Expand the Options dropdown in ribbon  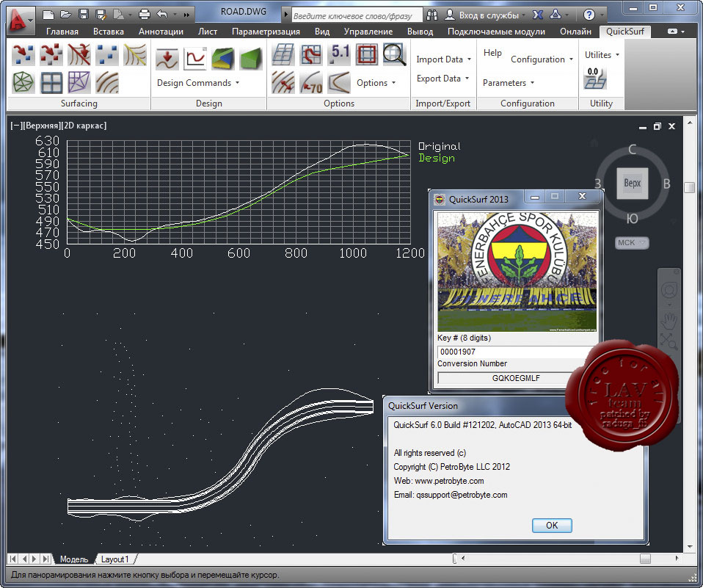tap(376, 83)
